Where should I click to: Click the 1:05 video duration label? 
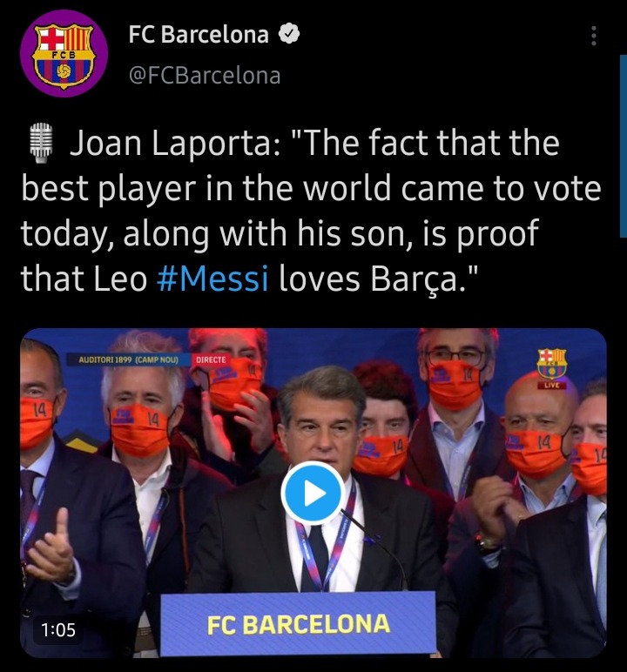pyautogui.click(x=58, y=629)
